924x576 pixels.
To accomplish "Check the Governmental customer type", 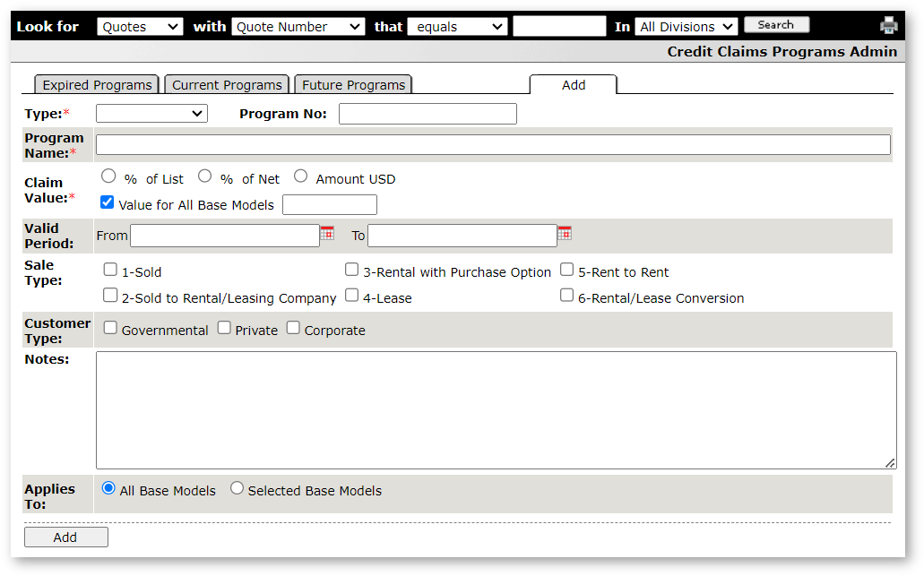I will pyautogui.click(x=110, y=328).
